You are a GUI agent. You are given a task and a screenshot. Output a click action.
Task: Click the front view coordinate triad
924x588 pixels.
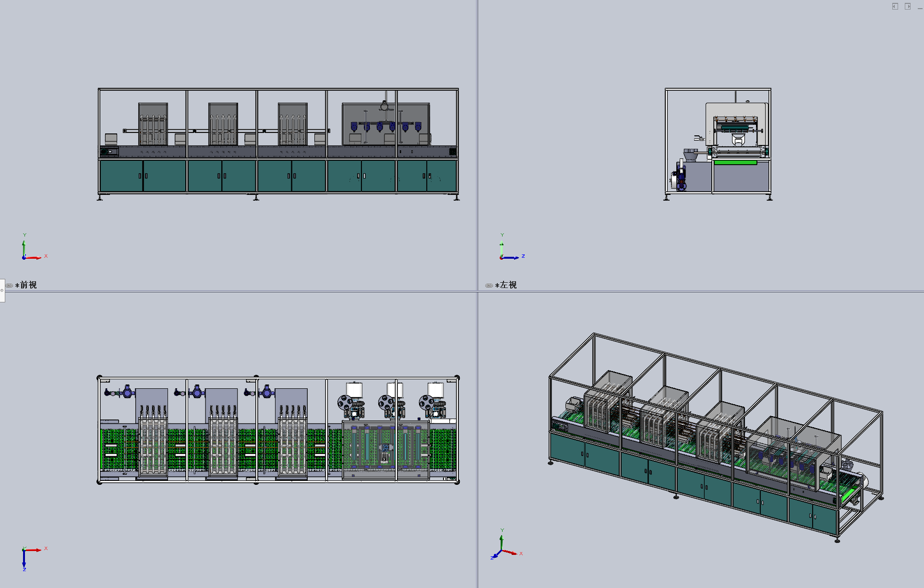pyautogui.click(x=34, y=247)
